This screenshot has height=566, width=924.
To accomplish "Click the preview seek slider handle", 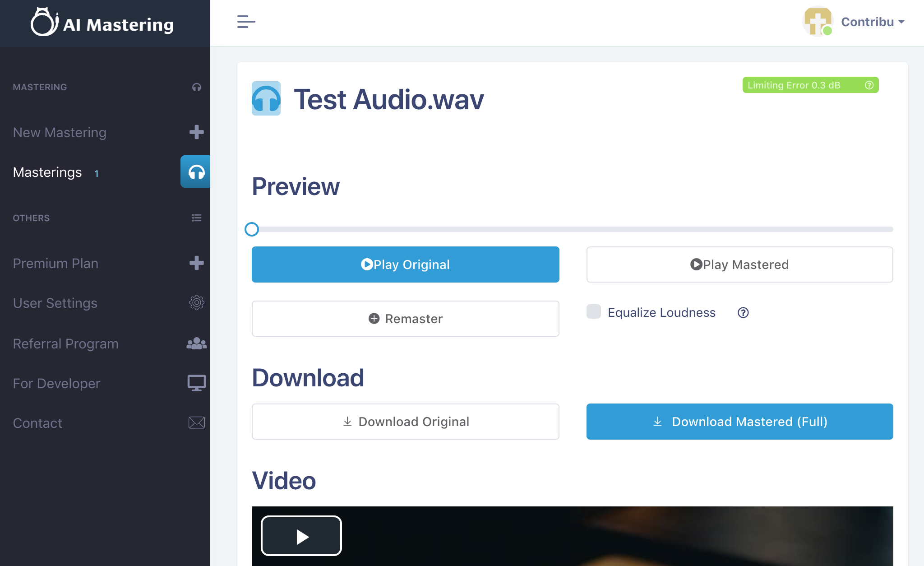I will coord(252,229).
